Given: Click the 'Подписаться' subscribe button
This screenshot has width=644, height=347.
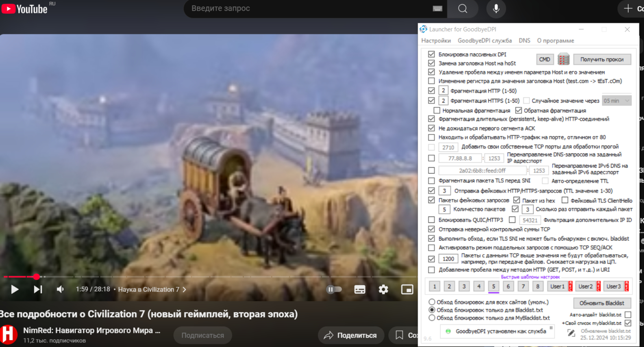Looking at the screenshot, I should point(203,335).
